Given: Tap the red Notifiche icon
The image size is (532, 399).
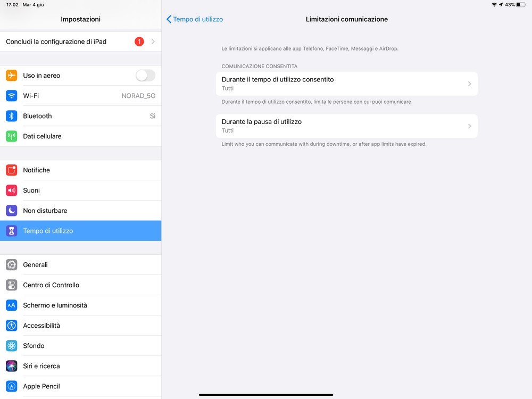Looking at the screenshot, I should [x=12, y=170].
